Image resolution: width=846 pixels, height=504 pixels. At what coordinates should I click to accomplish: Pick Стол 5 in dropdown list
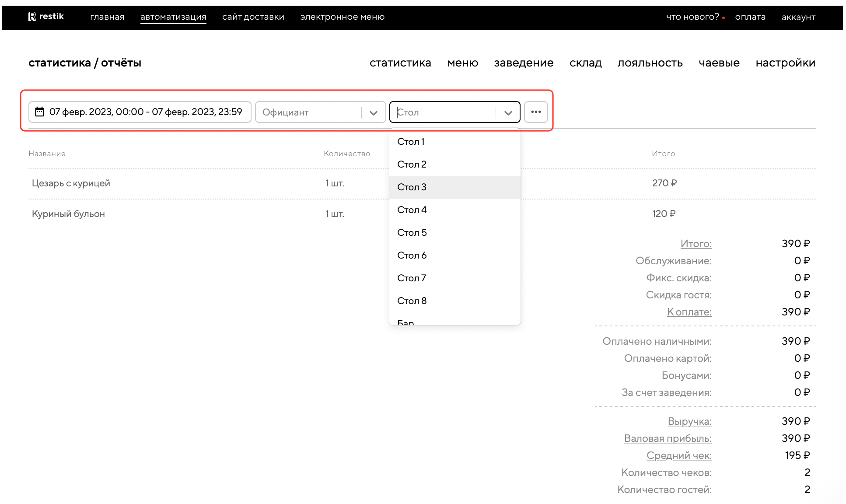pyautogui.click(x=412, y=233)
